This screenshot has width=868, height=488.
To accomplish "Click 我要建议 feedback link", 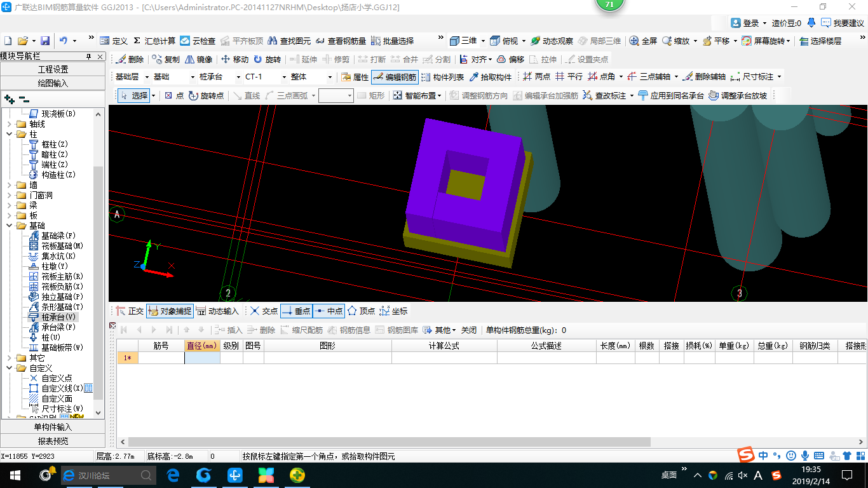I will pyautogui.click(x=843, y=23).
